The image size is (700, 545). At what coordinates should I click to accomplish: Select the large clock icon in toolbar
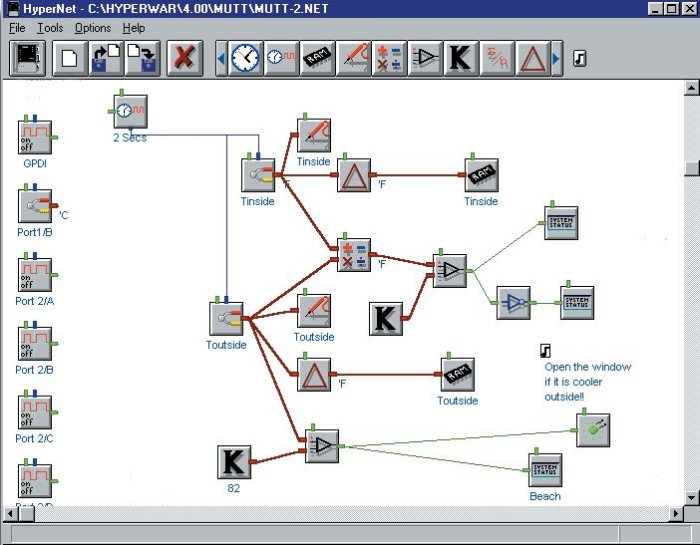click(x=244, y=58)
